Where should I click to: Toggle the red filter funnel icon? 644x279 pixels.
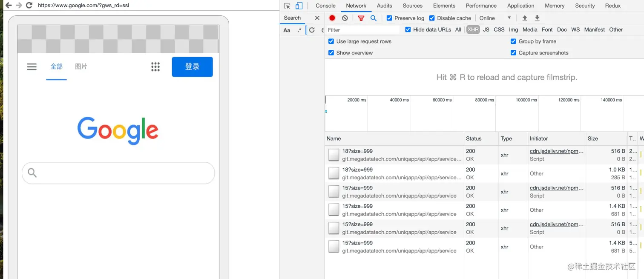point(361,18)
